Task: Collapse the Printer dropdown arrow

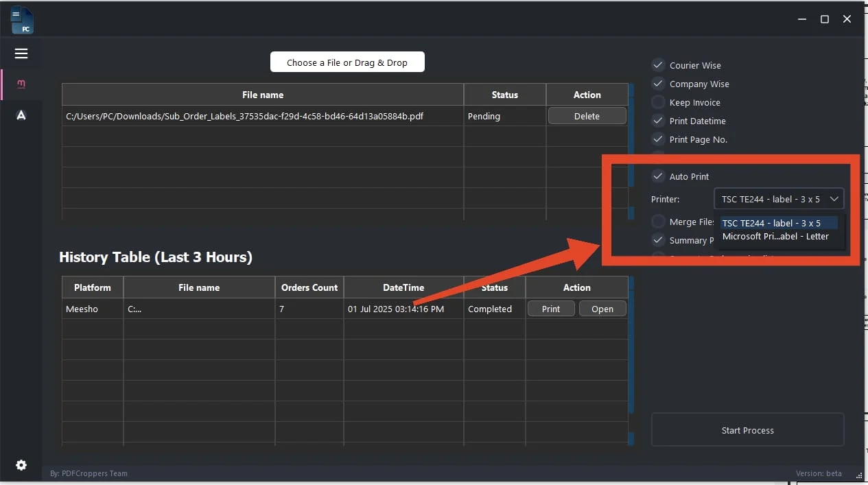Action: [834, 199]
